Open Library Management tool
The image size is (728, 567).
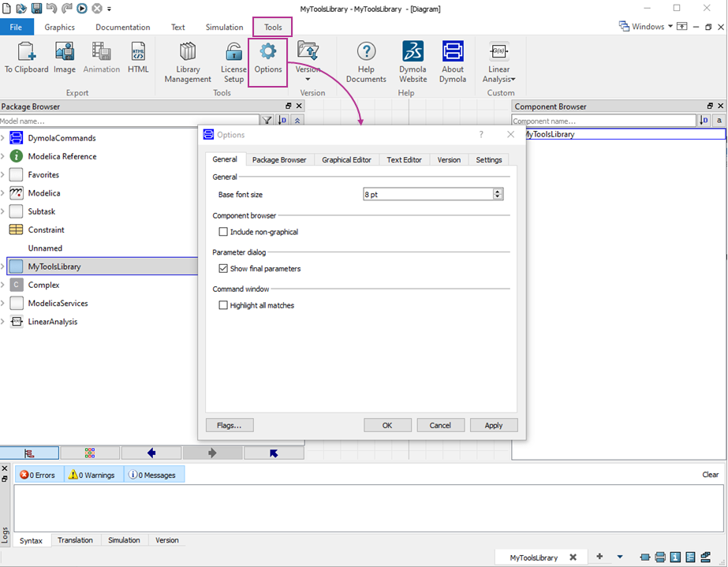188,62
